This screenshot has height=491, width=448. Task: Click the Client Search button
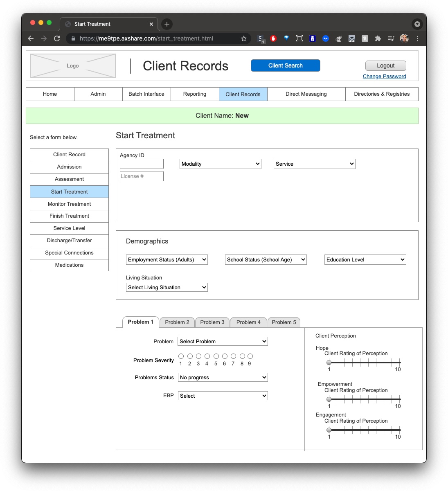tap(286, 65)
